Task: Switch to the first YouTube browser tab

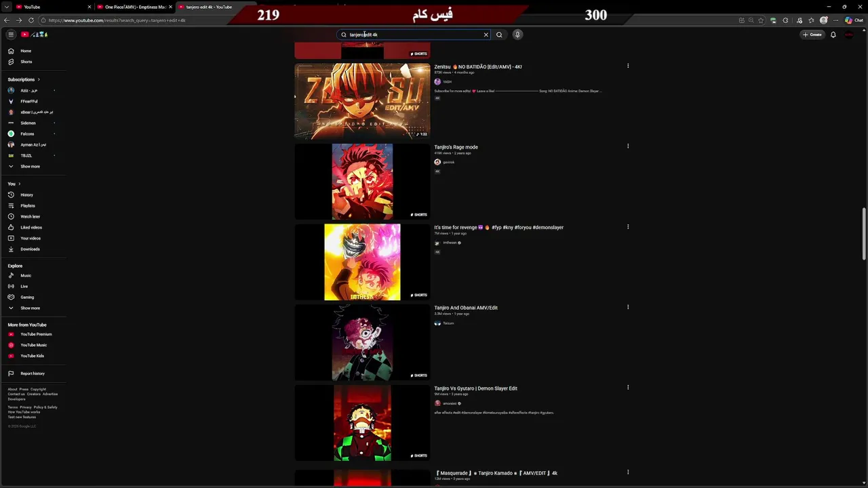Action: 53,7
